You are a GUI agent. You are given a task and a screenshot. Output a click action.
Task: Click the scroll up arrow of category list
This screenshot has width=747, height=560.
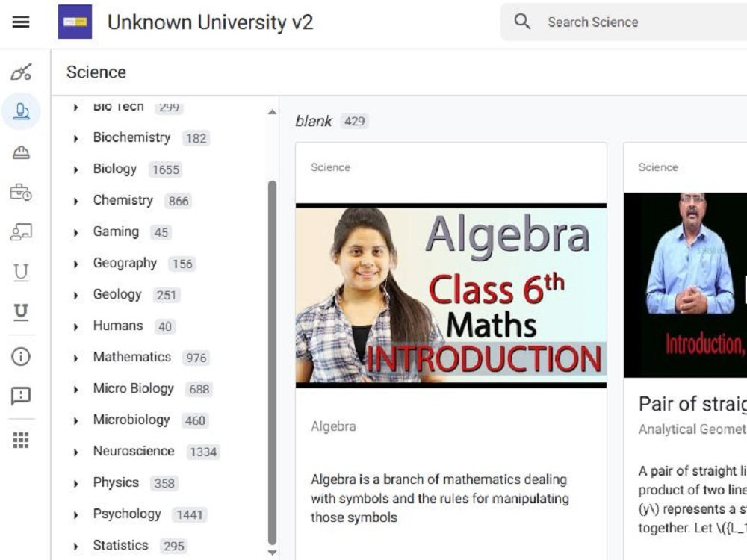[272, 113]
